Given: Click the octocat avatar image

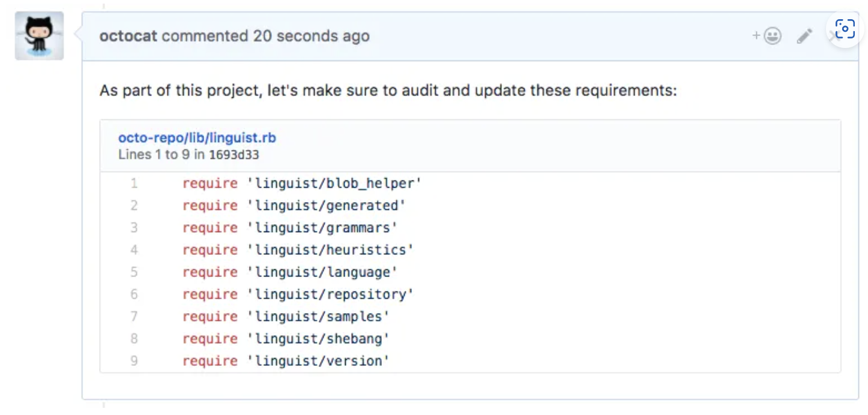Looking at the screenshot, I should 39,36.
